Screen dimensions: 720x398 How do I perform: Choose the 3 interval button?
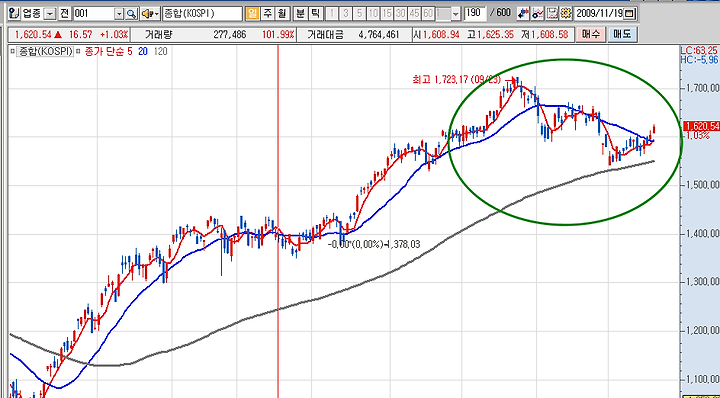pyautogui.click(x=346, y=14)
